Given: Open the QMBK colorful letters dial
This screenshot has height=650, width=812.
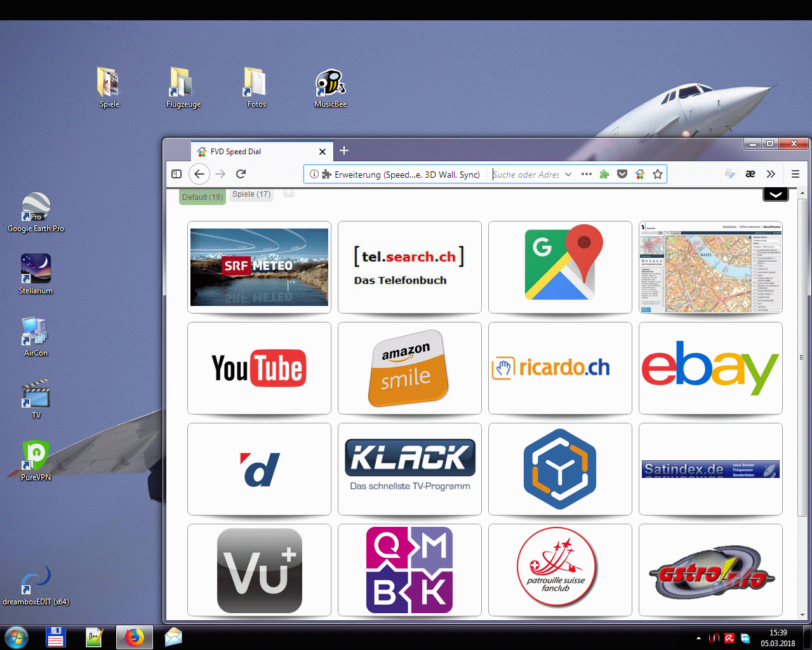Looking at the screenshot, I should tap(409, 570).
